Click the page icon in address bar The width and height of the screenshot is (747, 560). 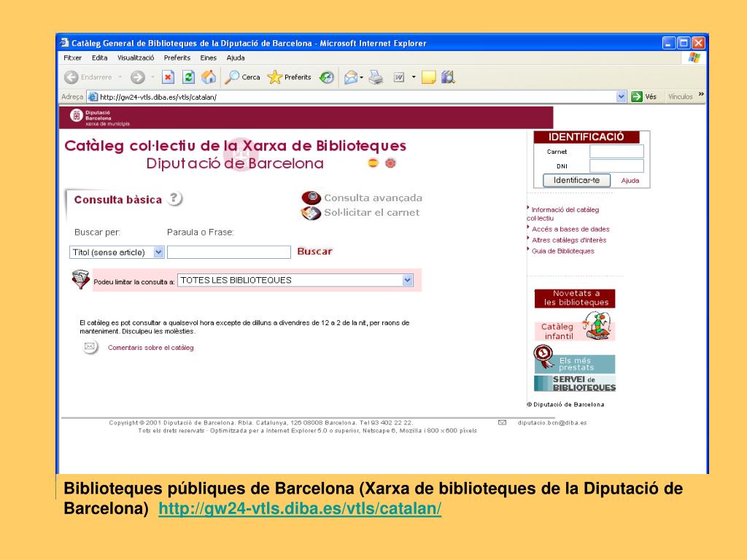click(x=93, y=97)
